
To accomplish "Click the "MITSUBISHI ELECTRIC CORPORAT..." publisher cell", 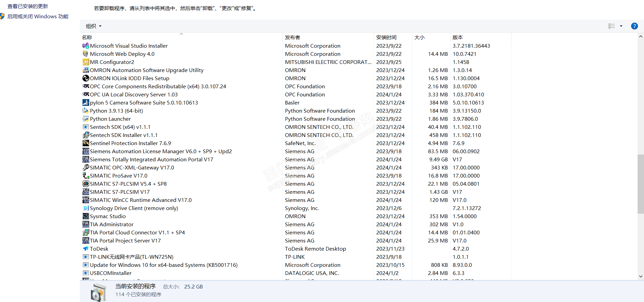I will pyautogui.click(x=328, y=62).
